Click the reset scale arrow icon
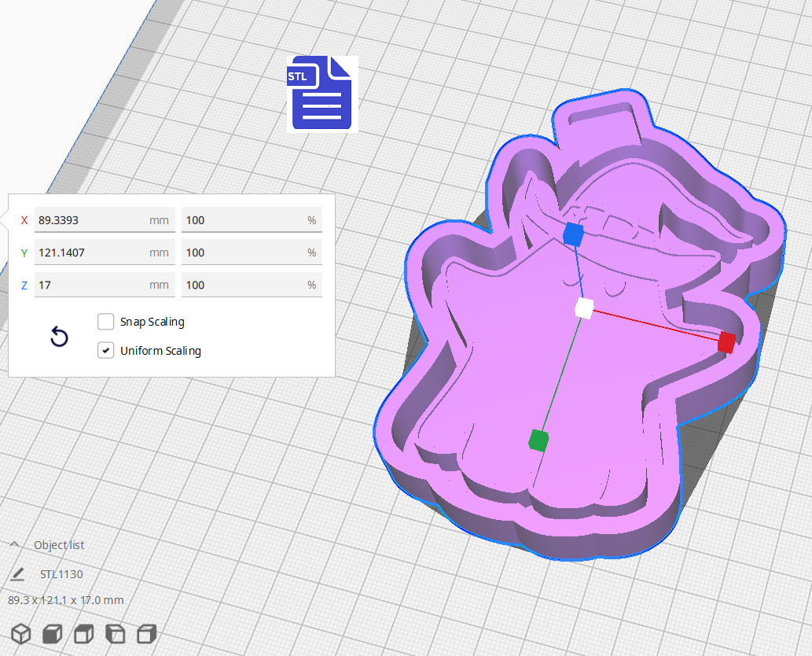Image resolution: width=812 pixels, height=656 pixels. (59, 336)
